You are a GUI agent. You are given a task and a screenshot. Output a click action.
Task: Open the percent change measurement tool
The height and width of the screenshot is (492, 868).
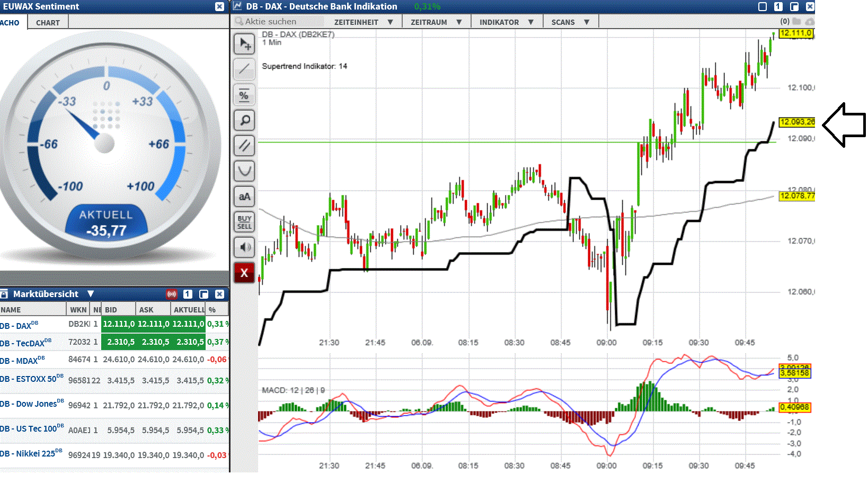click(x=244, y=95)
